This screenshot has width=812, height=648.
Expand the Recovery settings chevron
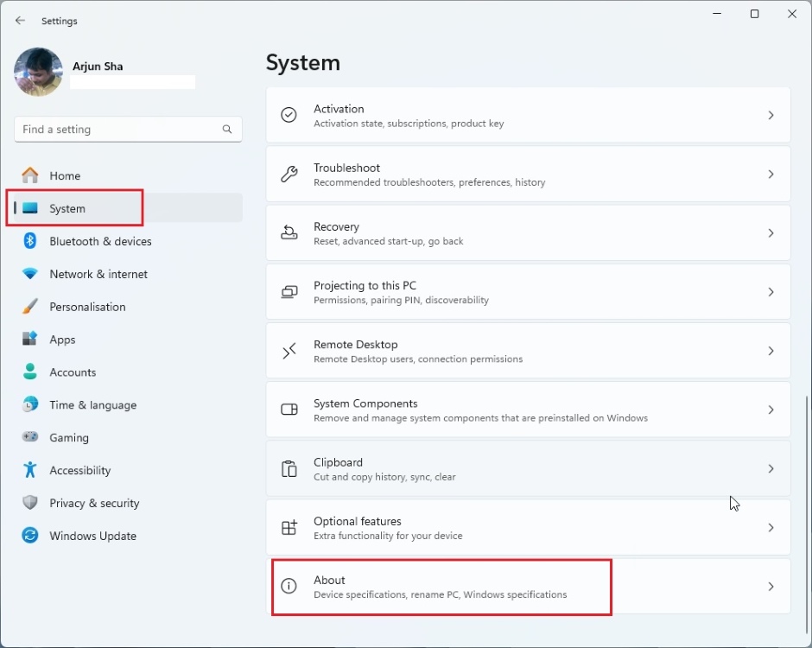click(771, 232)
